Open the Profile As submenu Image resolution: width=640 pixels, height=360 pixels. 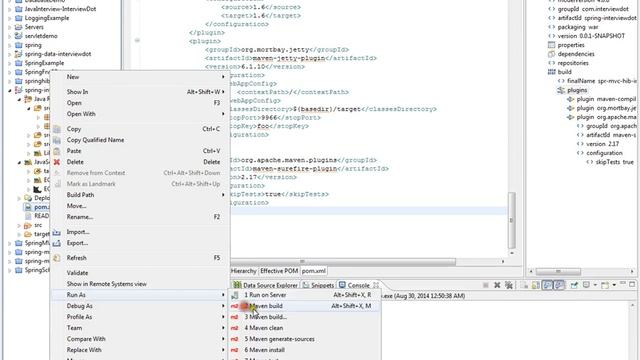[x=139, y=317]
